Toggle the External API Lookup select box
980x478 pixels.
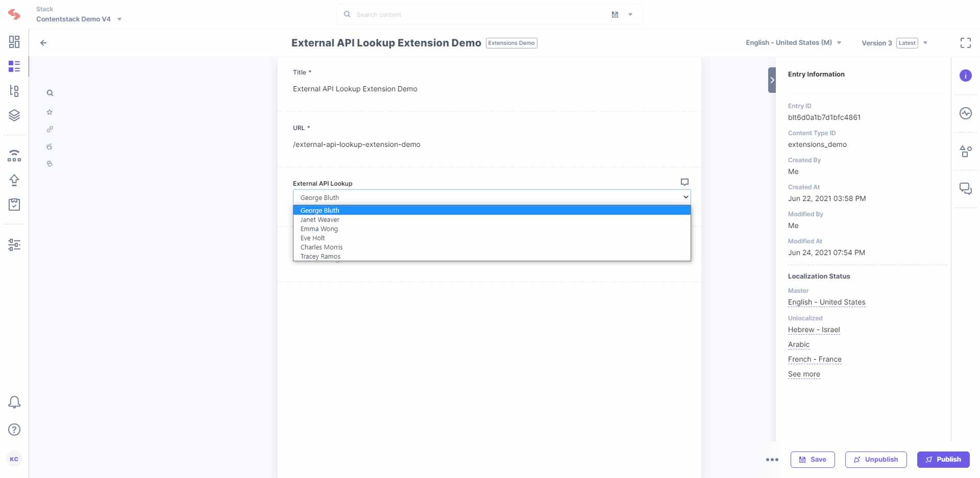point(492,197)
